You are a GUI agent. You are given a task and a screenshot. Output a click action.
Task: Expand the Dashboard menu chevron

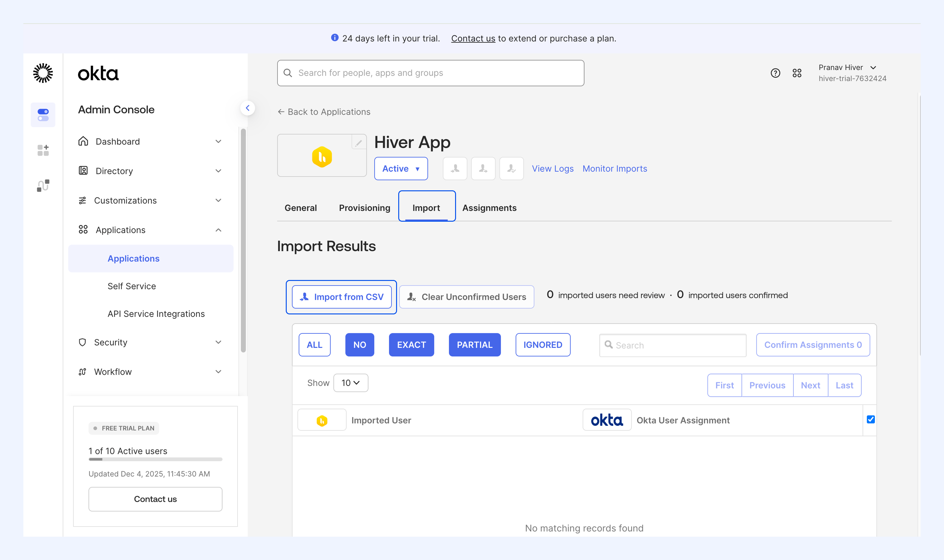pos(218,141)
